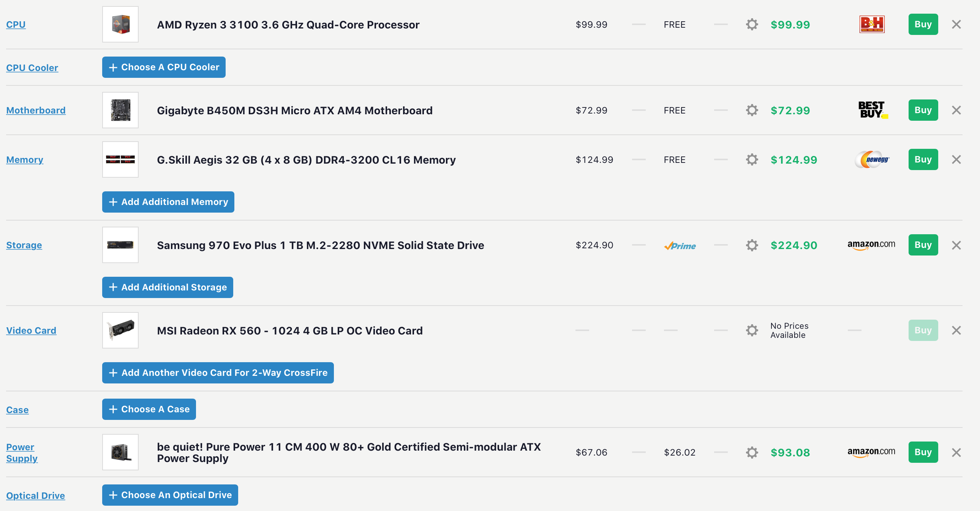Viewport: 980px width, 511px height.
Task: Click the greyed Buy button for MSI Radeon
Action: pyautogui.click(x=923, y=330)
